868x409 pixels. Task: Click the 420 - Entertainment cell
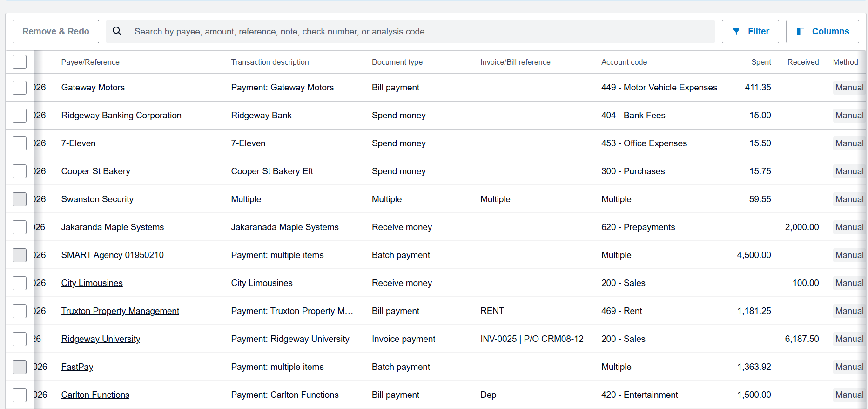[x=639, y=395]
